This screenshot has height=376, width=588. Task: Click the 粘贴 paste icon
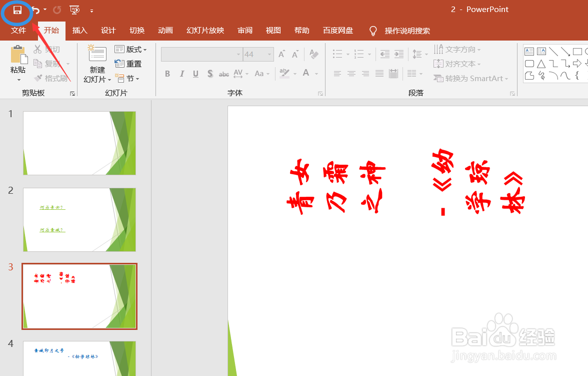pos(19,55)
